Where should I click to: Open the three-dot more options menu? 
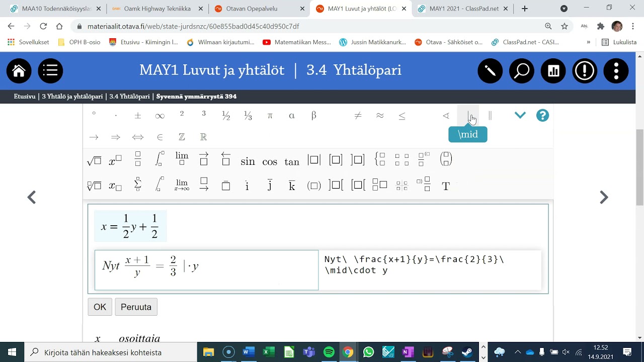click(616, 71)
